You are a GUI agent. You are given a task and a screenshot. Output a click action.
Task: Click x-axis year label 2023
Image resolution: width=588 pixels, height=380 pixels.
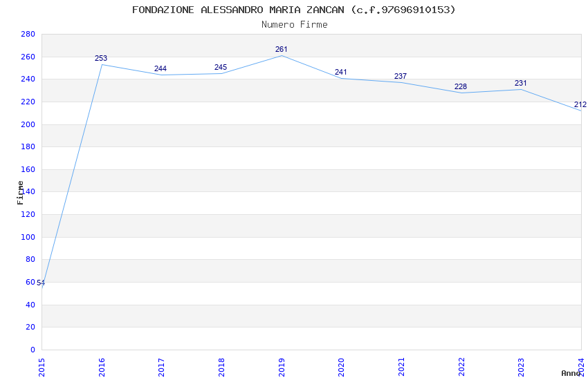pos(522,368)
